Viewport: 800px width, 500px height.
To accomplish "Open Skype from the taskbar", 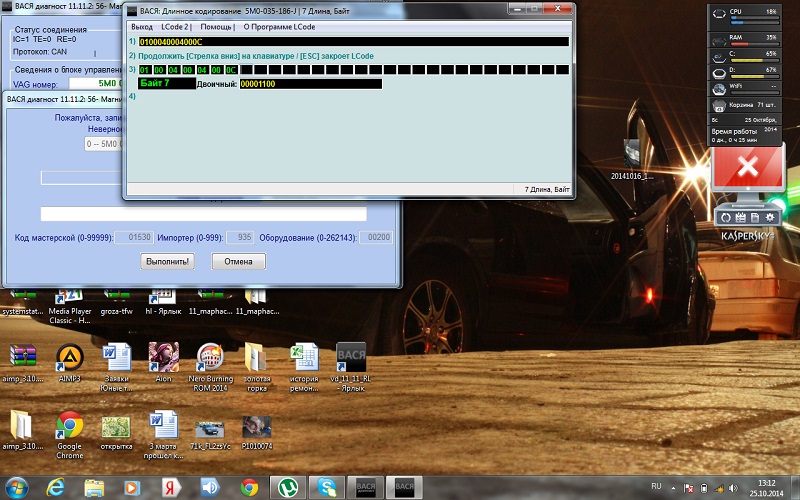I will pyautogui.click(x=325, y=487).
